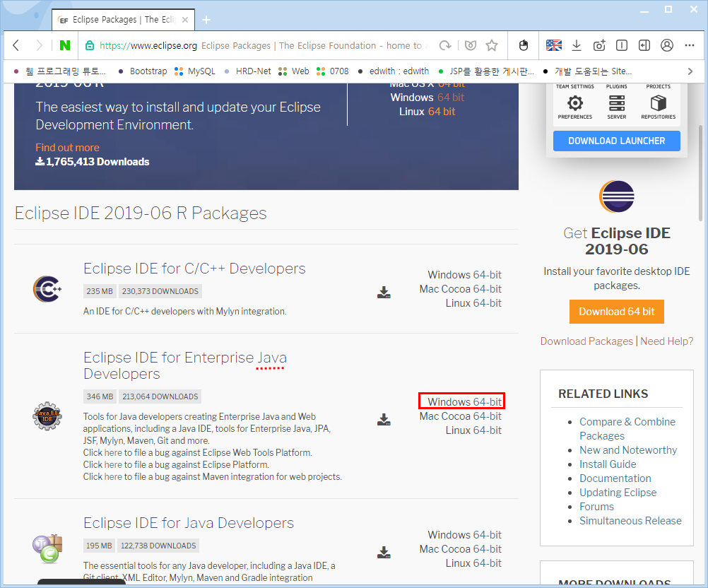Download icon for C/C++ Developers package
708x588 pixels.
click(384, 292)
